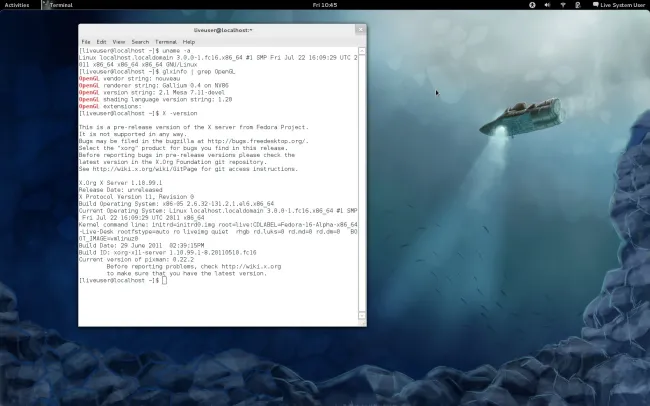Click the 'Current Operating System' line

pos(218,214)
